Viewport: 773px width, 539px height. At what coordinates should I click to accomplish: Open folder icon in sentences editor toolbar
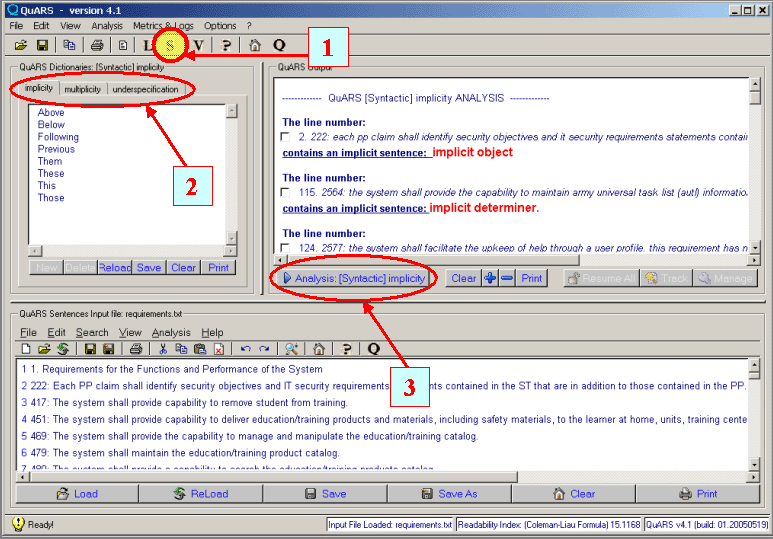[44, 349]
